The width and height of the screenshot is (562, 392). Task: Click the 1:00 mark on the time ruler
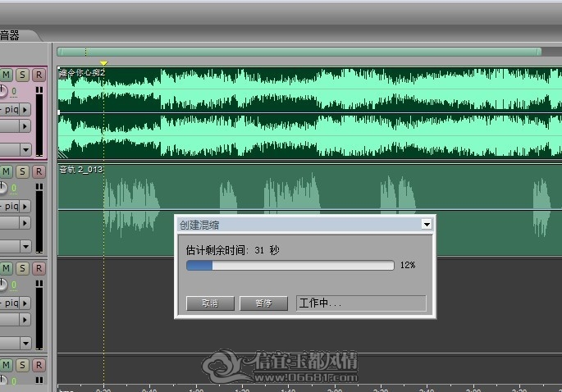pos(196,390)
